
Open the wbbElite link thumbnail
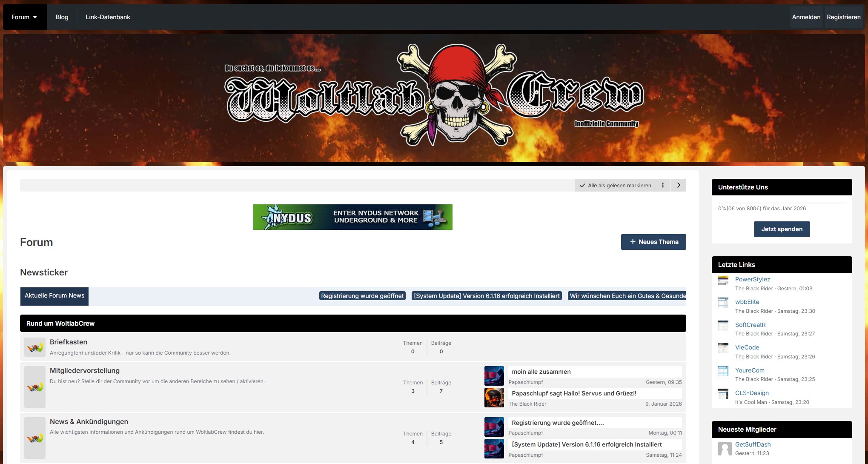click(723, 303)
